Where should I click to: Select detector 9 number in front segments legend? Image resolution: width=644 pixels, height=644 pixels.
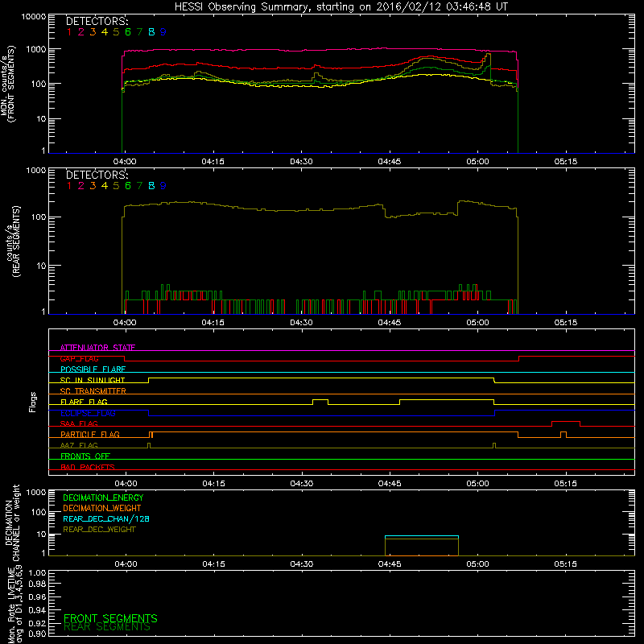tap(163, 32)
